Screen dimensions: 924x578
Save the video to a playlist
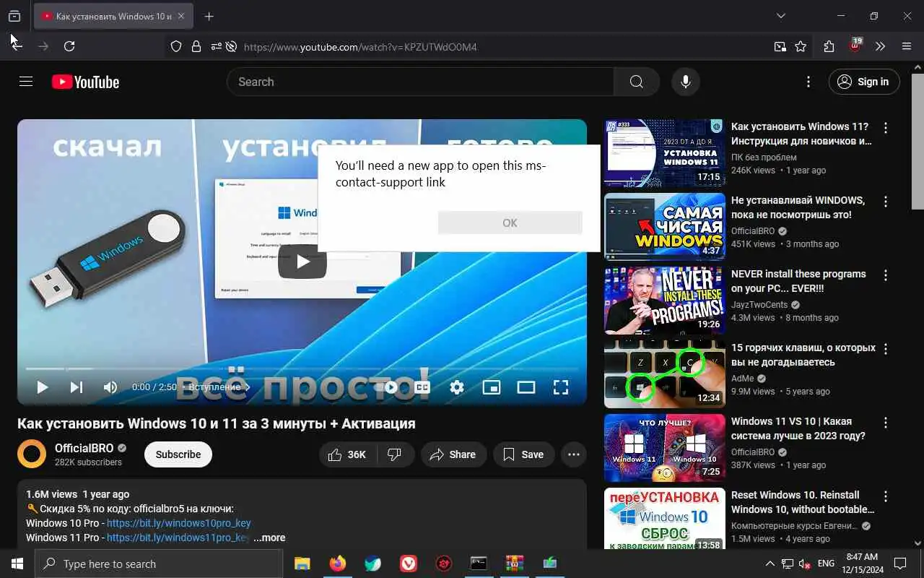(x=523, y=454)
